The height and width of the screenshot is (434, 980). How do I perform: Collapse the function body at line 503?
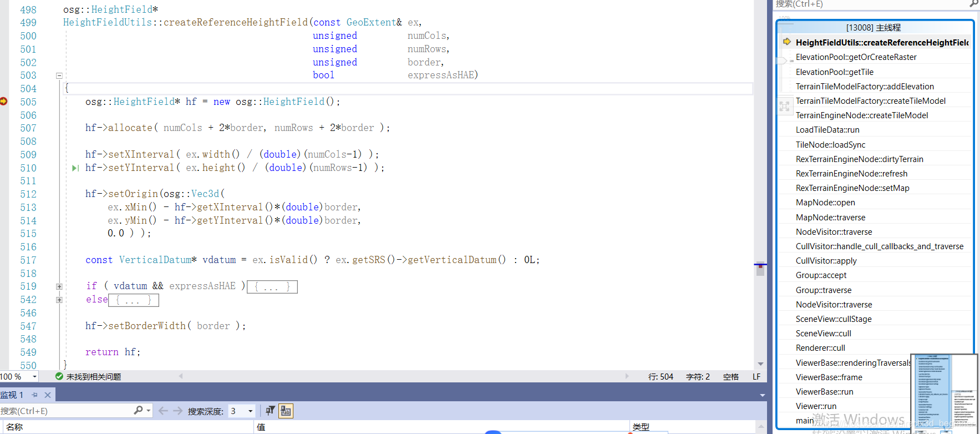tap(59, 75)
